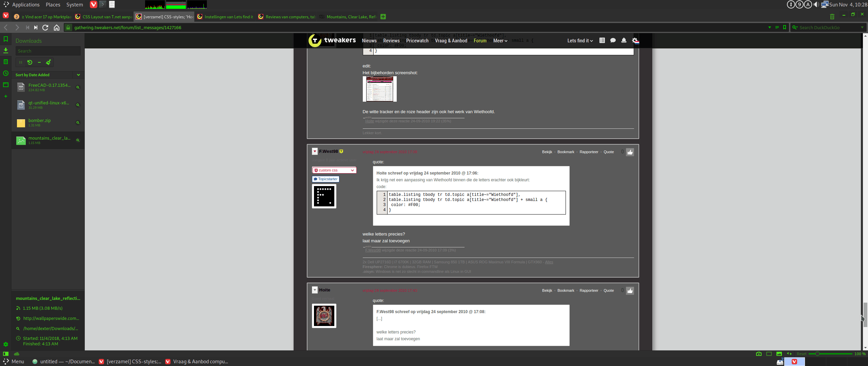Image resolution: width=868 pixels, height=366 pixels.
Task: Clear finished downloads with brush icon
Action: tap(48, 62)
